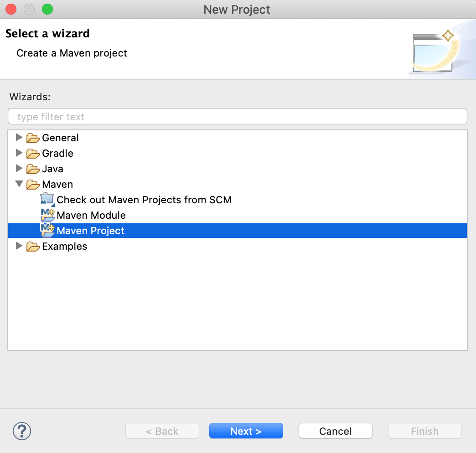Click the Gradle category folder icon
Image resolution: width=476 pixels, height=453 pixels.
(x=33, y=153)
